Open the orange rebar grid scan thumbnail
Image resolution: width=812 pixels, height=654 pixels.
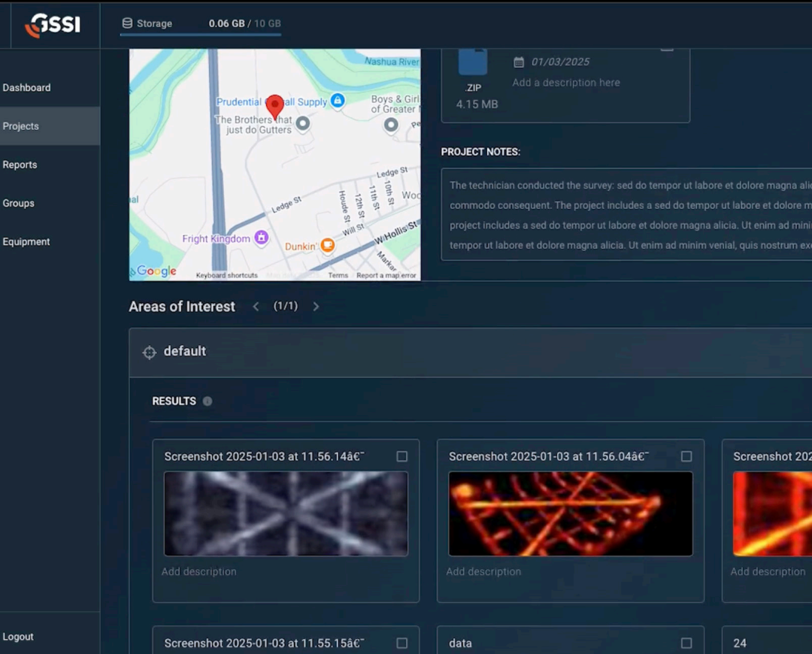pyautogui.click(x=570, y=513)
